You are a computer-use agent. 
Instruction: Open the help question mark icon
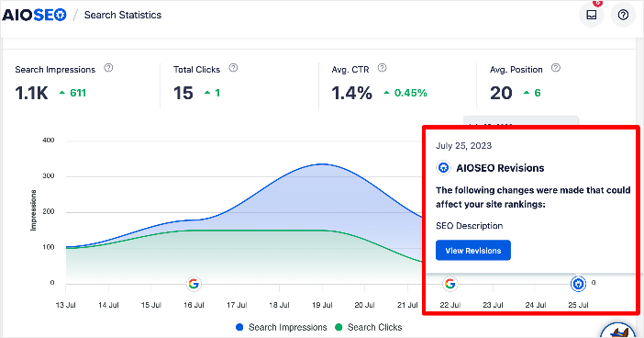click(623, 15)
